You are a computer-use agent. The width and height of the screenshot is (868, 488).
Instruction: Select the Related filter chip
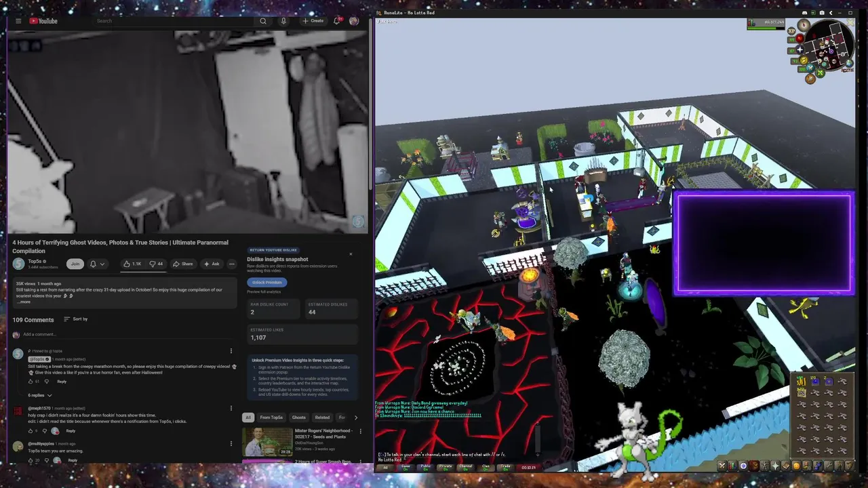pyautogui.click(x=322, y=418)
